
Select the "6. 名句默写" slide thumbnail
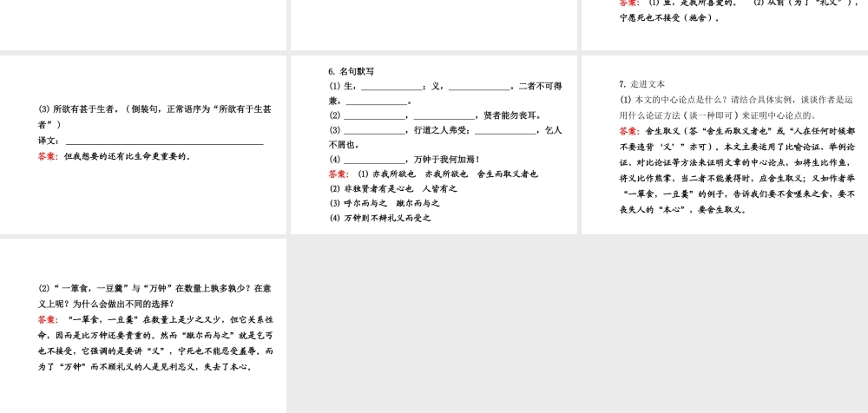coord(433,144)
